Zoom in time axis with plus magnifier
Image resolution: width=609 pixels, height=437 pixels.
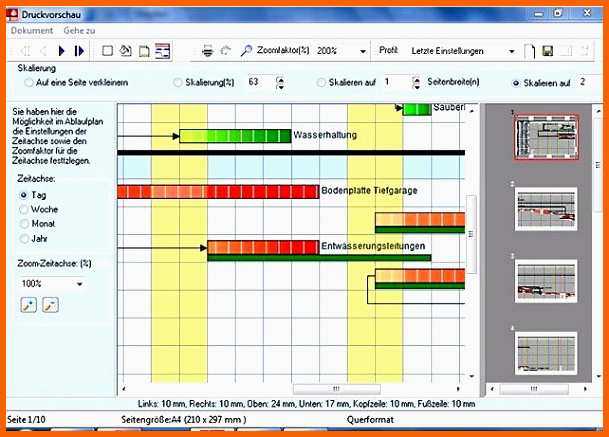(x=28, y=305)
